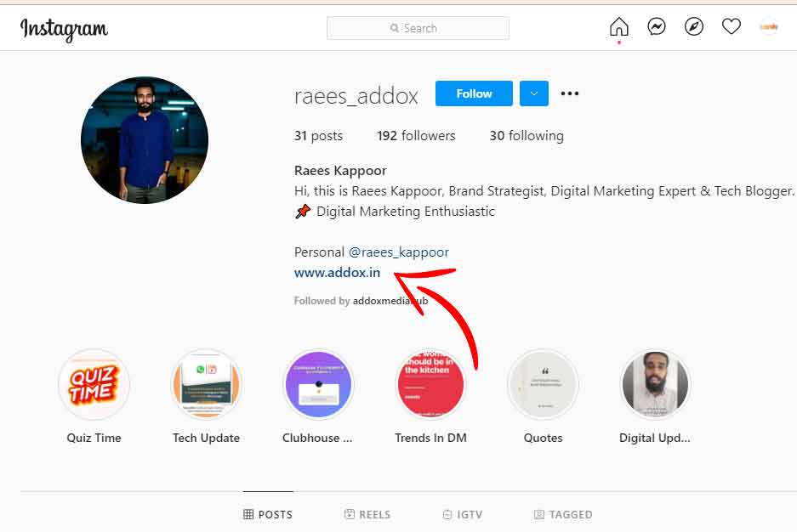The width and height of the screenshot is (797, 532).
Task: Open the Tech Update story highlight
Action: 207,384
